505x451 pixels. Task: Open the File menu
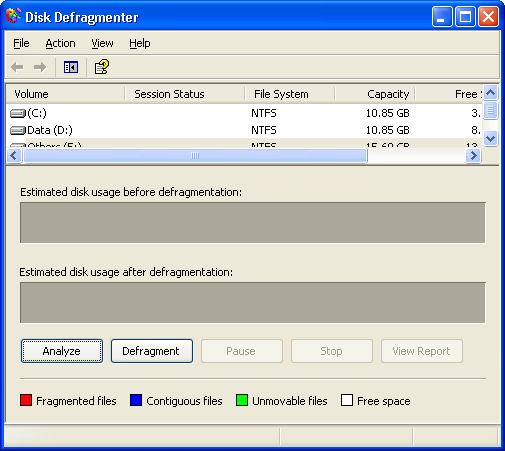click(x=21, y=43)
